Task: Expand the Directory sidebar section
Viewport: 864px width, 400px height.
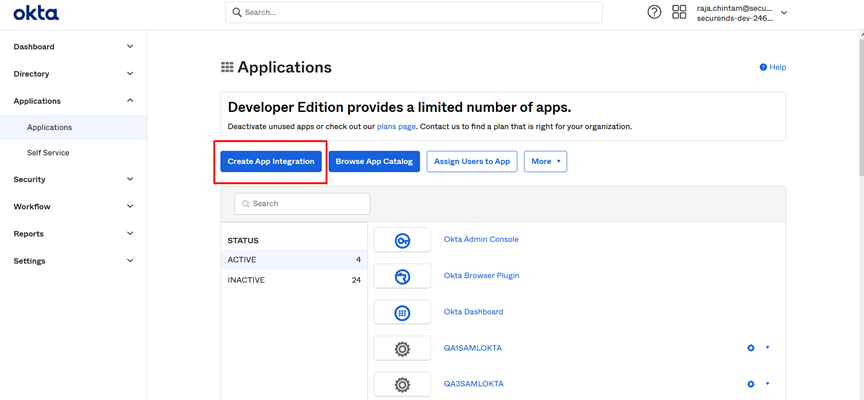Action: click(x=130, y=73)
